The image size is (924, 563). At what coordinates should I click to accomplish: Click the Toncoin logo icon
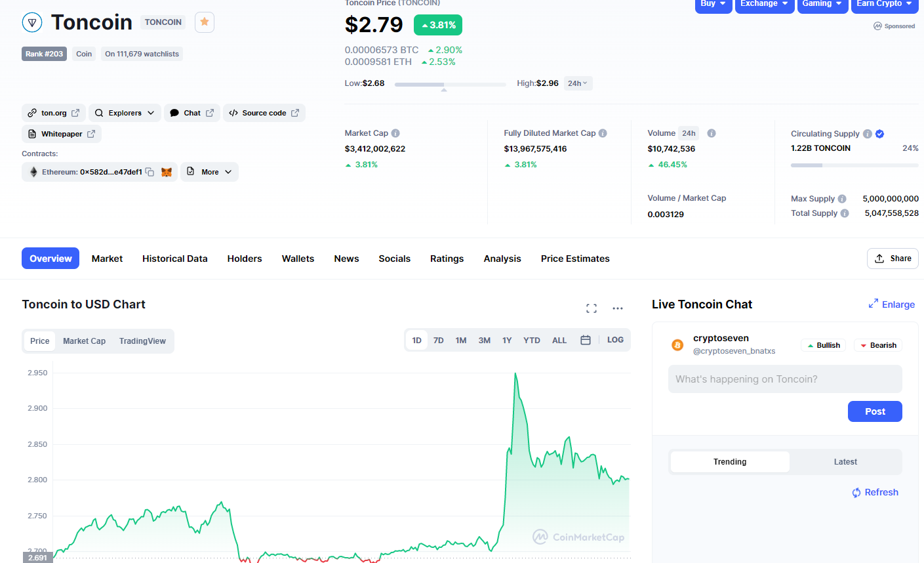click(32, 22)
